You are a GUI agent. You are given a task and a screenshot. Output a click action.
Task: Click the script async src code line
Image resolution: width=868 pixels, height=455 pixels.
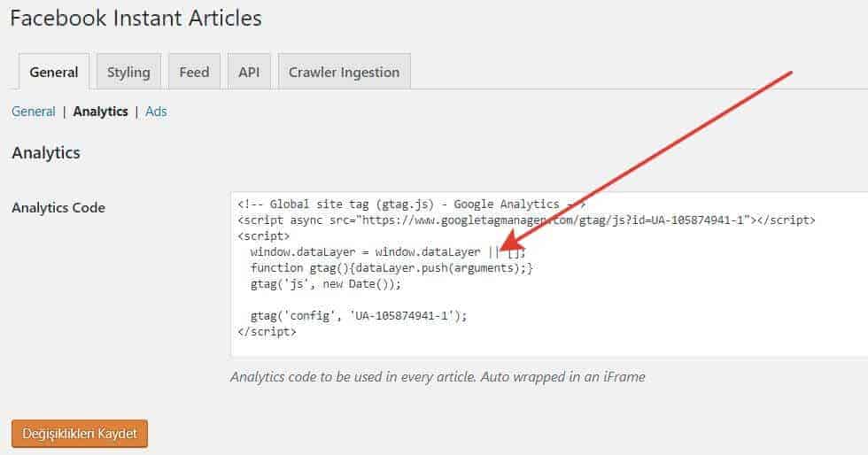(x=526, y=220)
